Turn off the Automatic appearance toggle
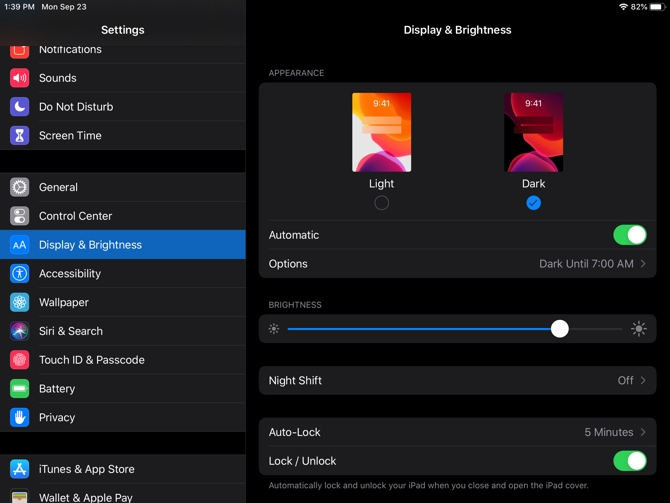The image size is (670, 503). [x=630, y=235]
